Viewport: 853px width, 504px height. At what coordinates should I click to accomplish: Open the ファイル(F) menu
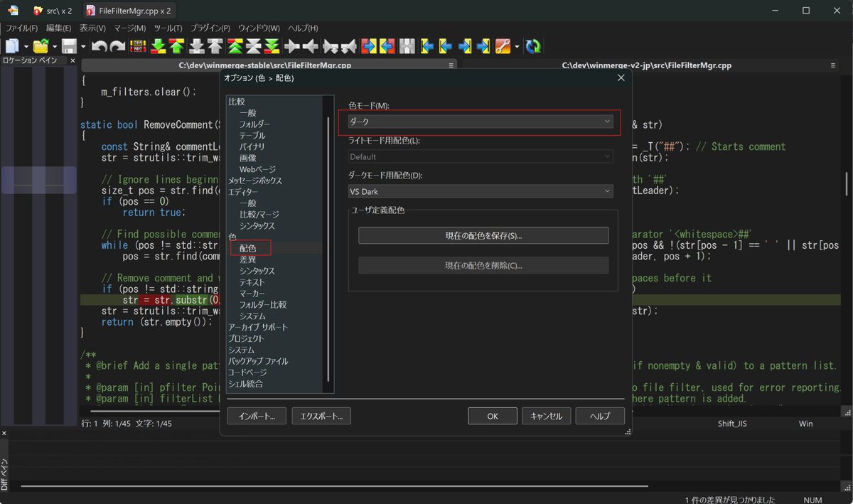point(22,28)
